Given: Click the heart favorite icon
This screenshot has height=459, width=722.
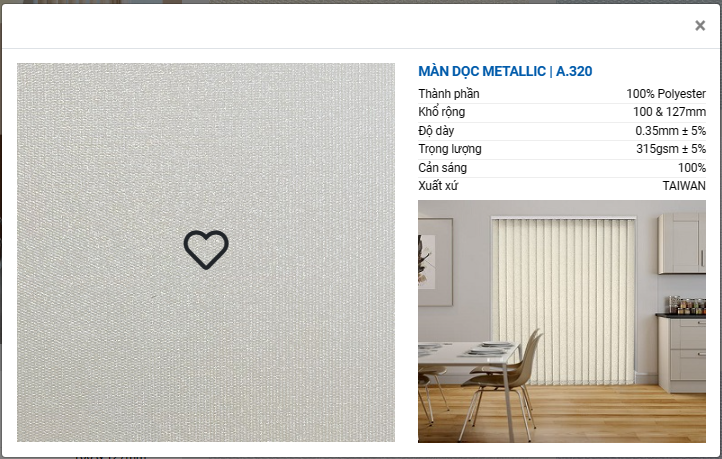Looking at the screenshot, I should pos(206,250).
